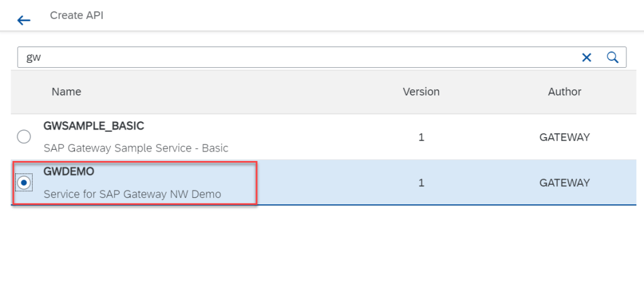
Task: Click version number in the GWDEMO row
Action: [x=421, y=183]
